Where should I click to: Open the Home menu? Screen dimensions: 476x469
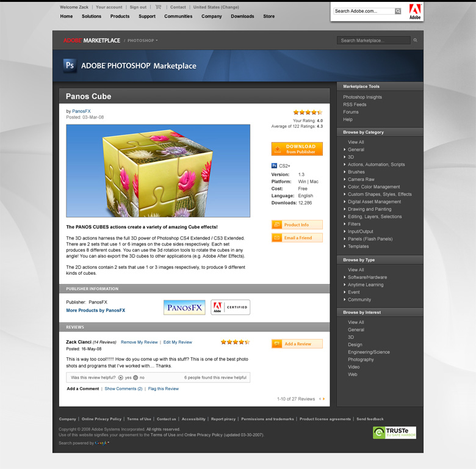click(x=67, y=16)
